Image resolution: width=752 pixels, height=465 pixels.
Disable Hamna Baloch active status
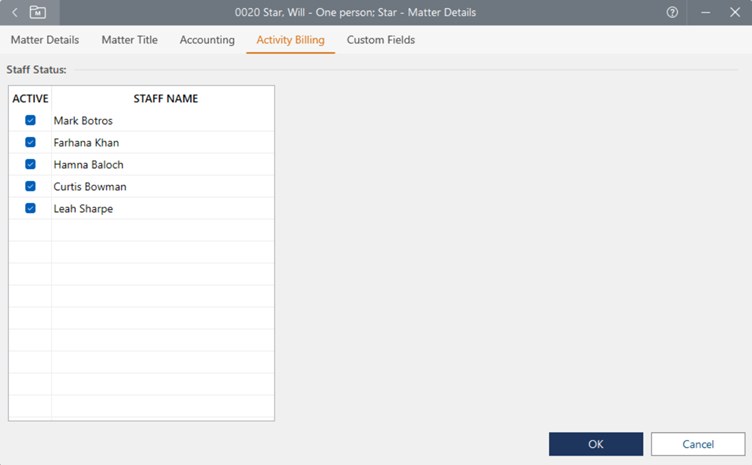tap(30, 165)
